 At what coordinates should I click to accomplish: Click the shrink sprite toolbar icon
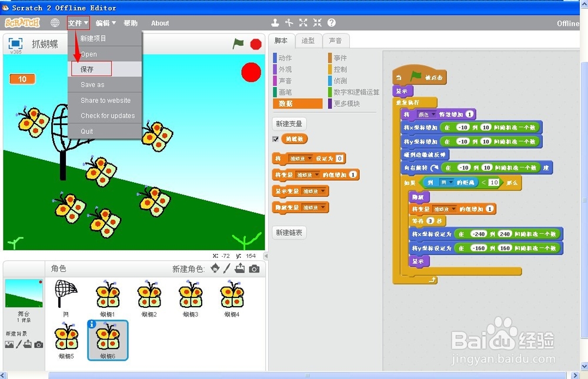click(317, 22)
